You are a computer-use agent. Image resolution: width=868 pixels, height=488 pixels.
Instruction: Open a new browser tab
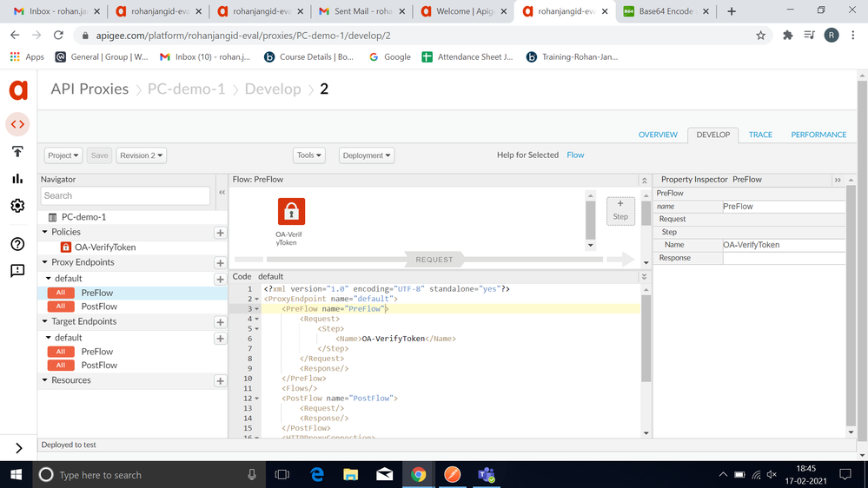[x=732, y=11]
